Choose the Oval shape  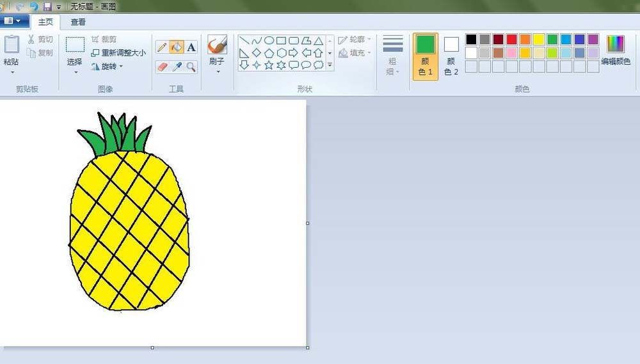click(x=269, y=40)
